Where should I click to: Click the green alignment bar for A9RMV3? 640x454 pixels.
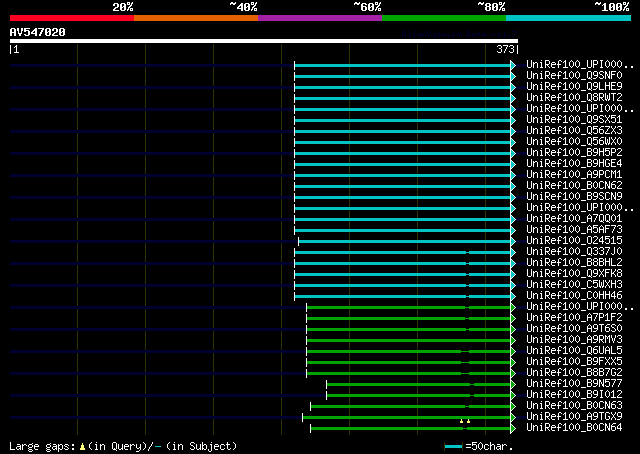coord(409,341)
